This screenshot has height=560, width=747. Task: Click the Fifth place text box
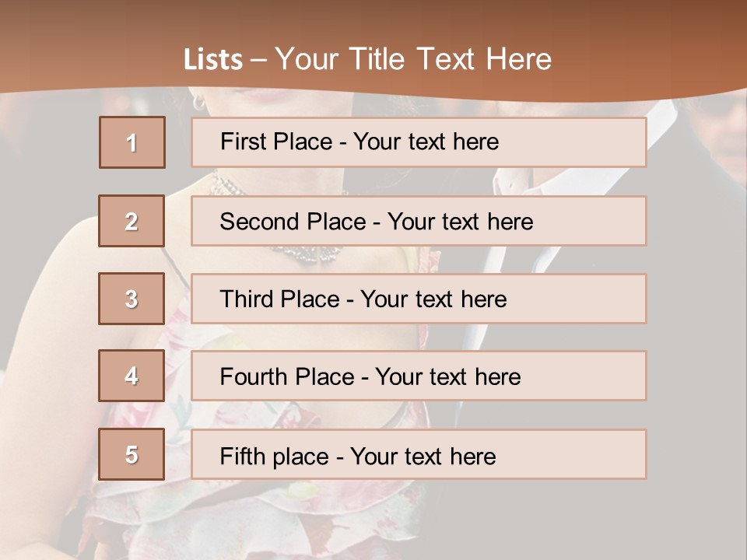[419, 455]
